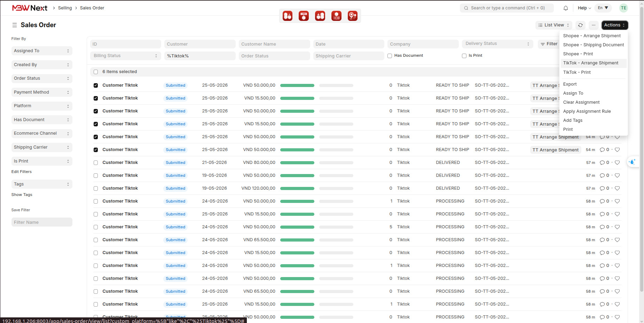
Task: Open the red labeled-box shortcut icon
Action: point(304,16)
